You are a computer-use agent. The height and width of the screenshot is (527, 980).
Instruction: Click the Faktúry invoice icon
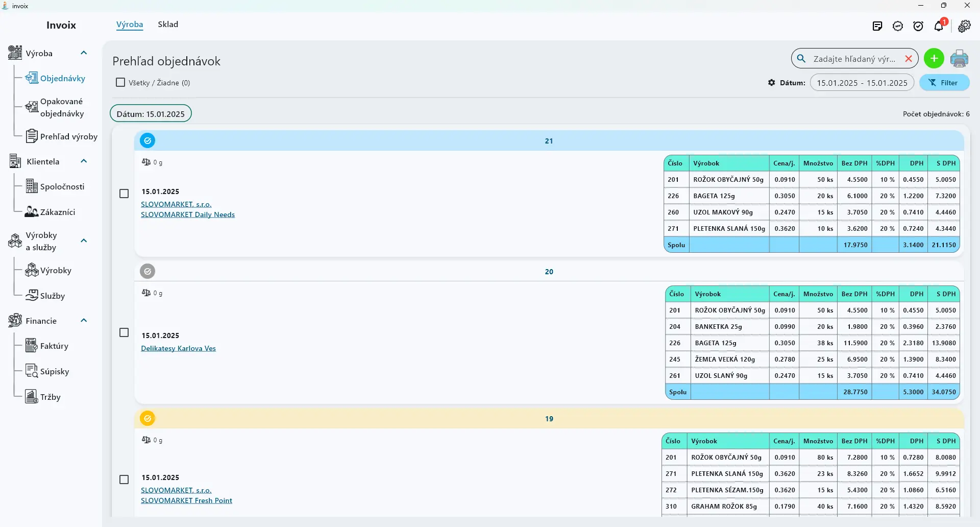pyautogui.click(x=32, y=346)
